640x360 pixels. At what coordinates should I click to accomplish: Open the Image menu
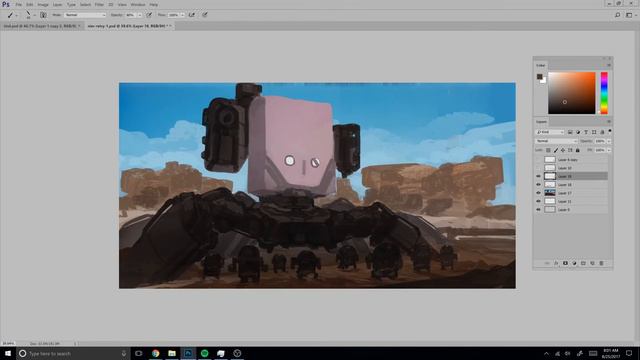click(x=43, y=4)
